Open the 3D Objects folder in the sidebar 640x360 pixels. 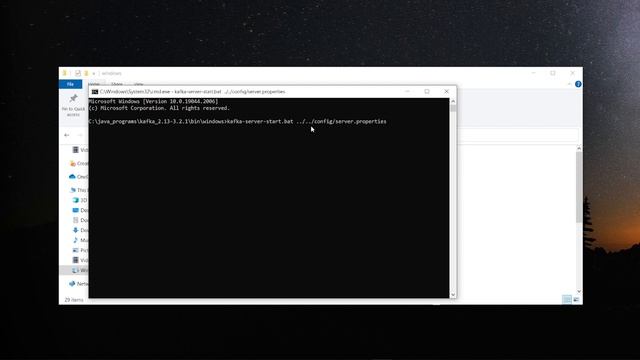(80, 200)
